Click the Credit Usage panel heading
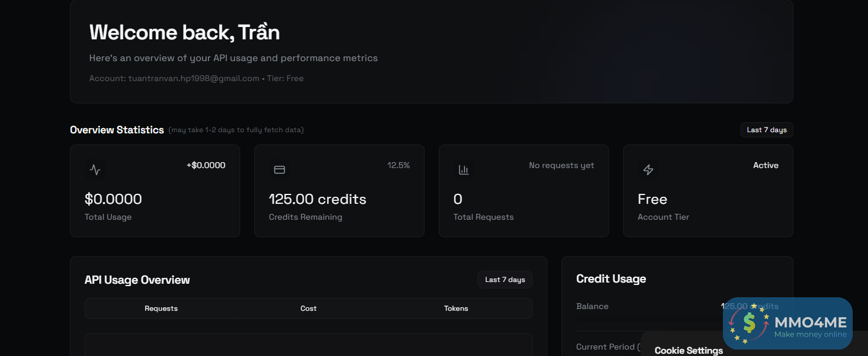The image size is (868, 356). click(611, 279)
